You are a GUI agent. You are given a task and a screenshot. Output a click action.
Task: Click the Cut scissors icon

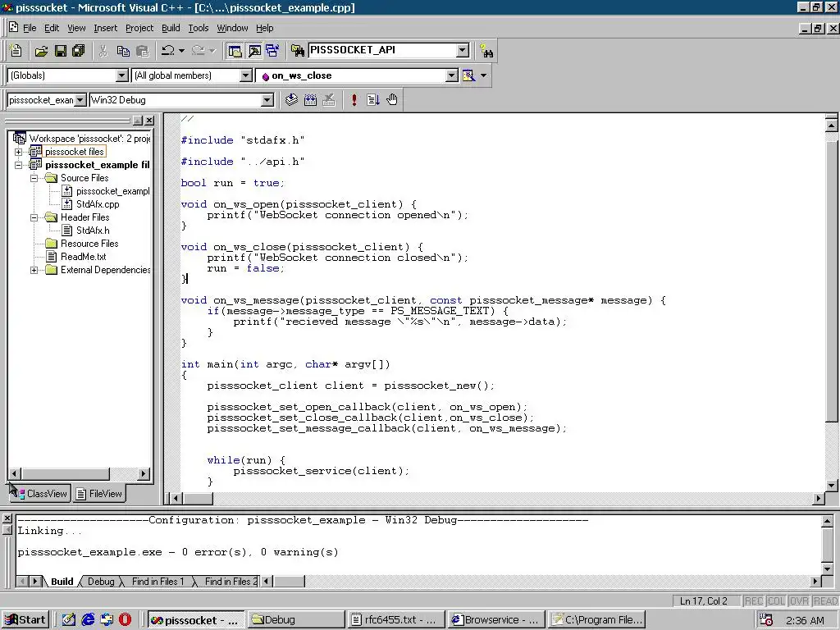pyautogui.click(x=103, y=51)
